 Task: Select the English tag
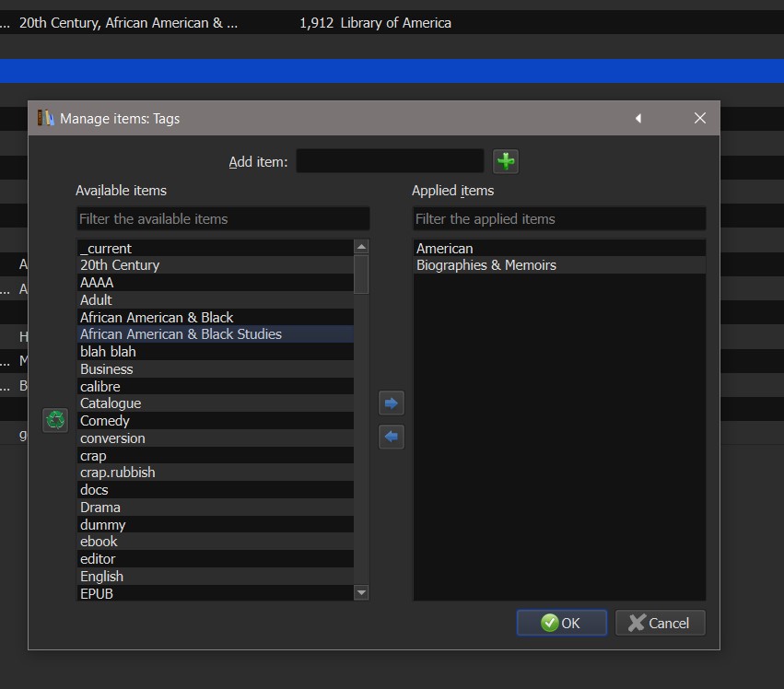click(x=215, y=576)
